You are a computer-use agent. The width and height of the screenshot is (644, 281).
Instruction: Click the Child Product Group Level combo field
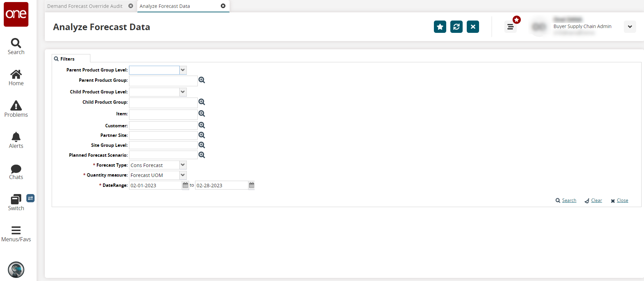tap(154, 92)
